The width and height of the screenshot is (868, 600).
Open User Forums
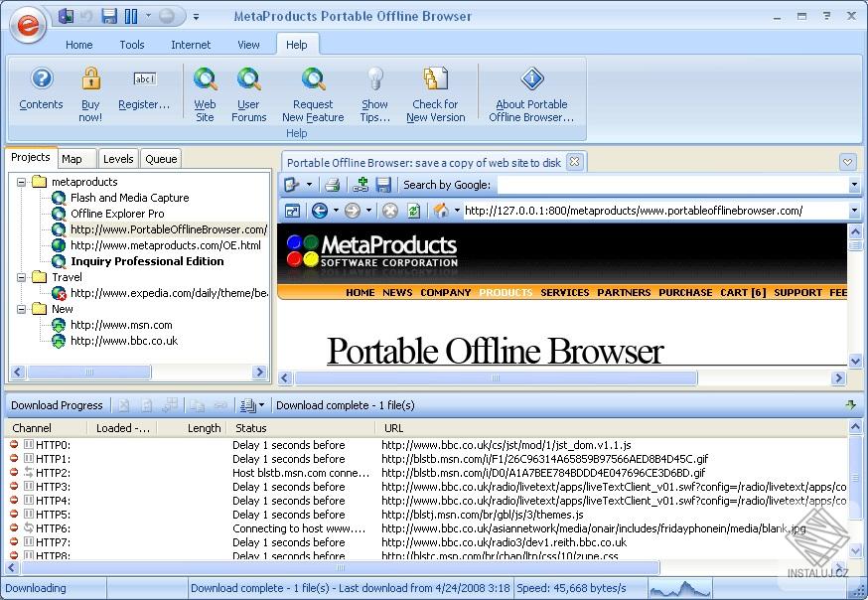point(248,89)
